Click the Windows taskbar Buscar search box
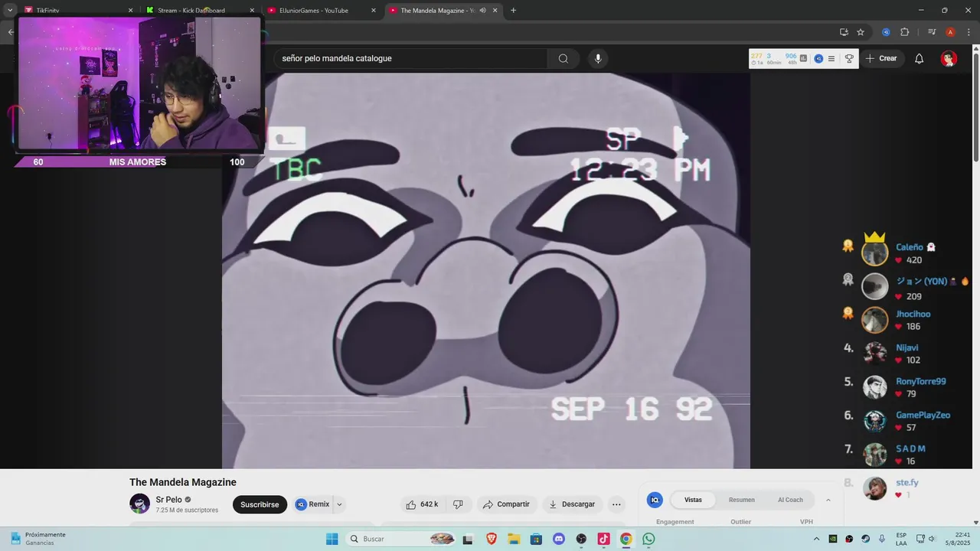Screen dimensions: 980x551 [x=401, y=539]
